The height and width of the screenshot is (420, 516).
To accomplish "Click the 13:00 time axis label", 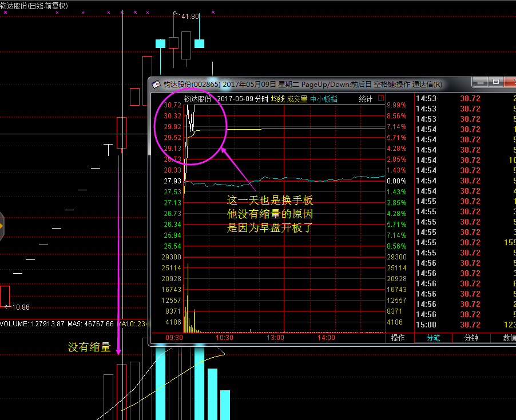I will (x=275, y=338).
